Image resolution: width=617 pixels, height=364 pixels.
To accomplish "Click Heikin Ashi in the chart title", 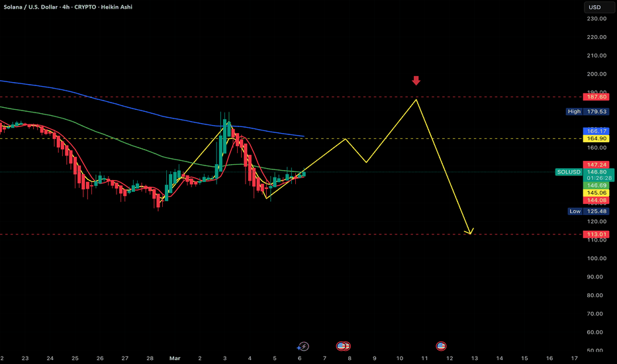I will (117, 7).
